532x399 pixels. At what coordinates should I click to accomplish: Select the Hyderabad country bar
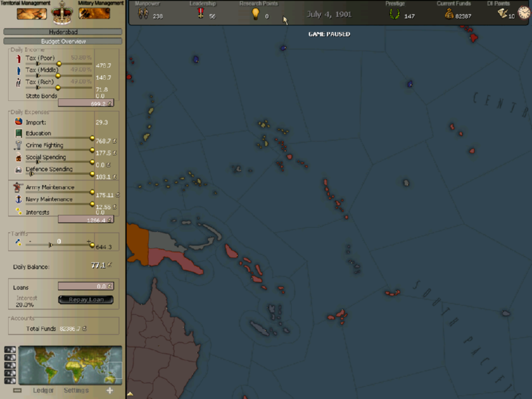pyautogui.click(x=63, y=32)
